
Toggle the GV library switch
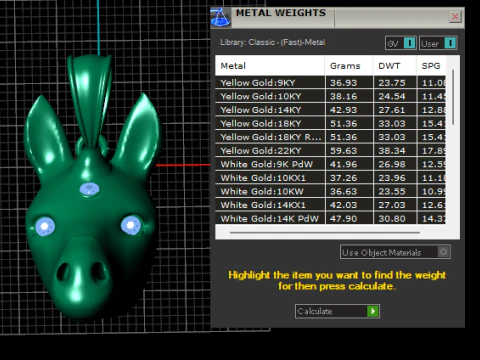click(x=401, y=43)
